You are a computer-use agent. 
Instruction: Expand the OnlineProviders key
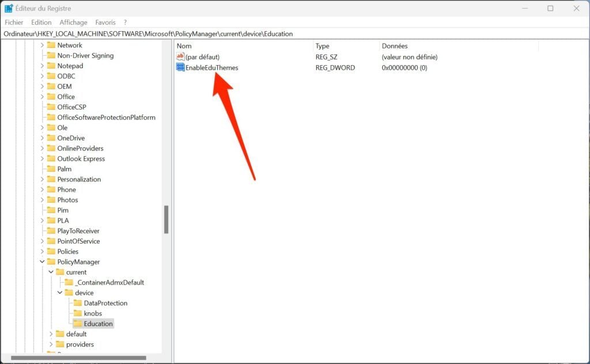42,149
